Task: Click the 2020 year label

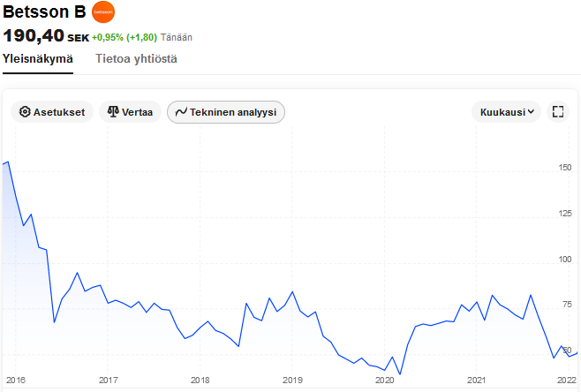Action: (x=384, y=380)
